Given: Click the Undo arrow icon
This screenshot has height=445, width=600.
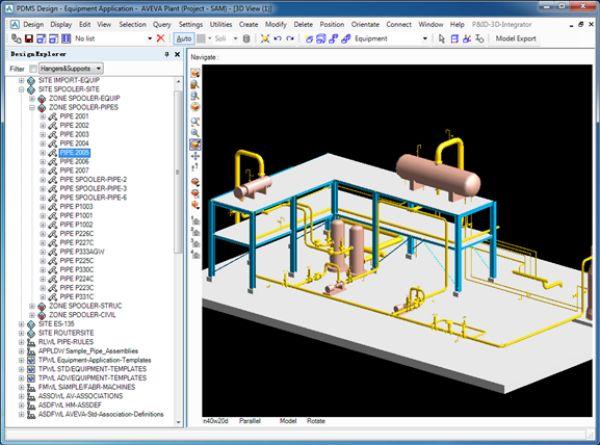Looking at the screenshot, I should coord(278,38).
